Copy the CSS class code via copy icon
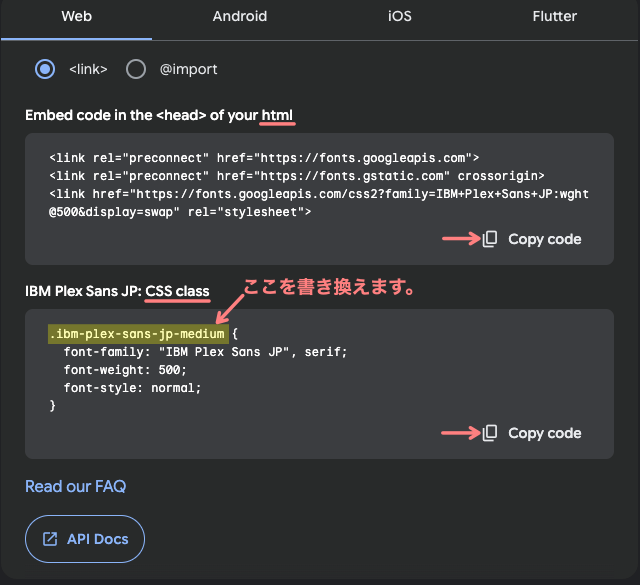 click(490, 433)
